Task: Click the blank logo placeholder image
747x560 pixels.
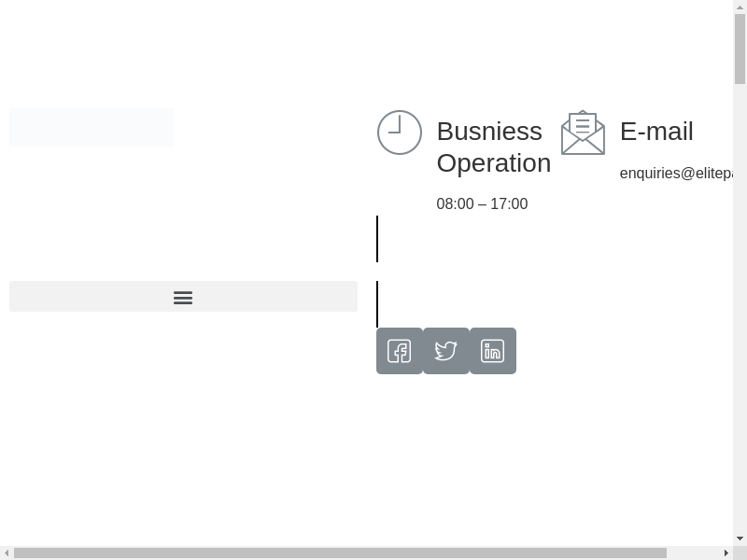Action: [92, 127]
